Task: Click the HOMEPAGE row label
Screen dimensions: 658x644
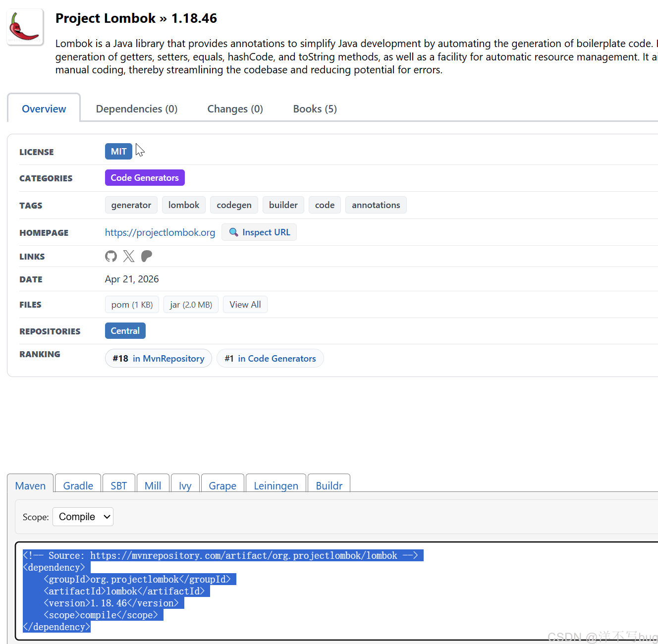Action: point(44,233)
